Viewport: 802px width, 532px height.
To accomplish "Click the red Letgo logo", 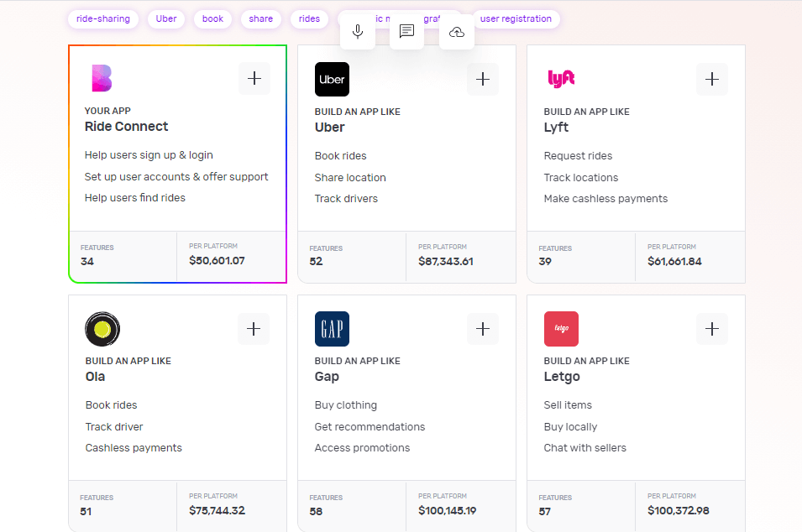I will 561,329.
